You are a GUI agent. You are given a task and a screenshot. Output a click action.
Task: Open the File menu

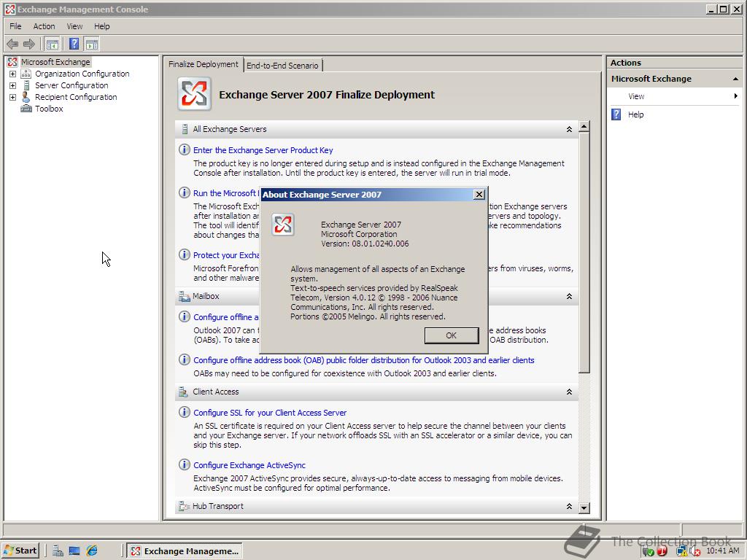tap(15, 26)
